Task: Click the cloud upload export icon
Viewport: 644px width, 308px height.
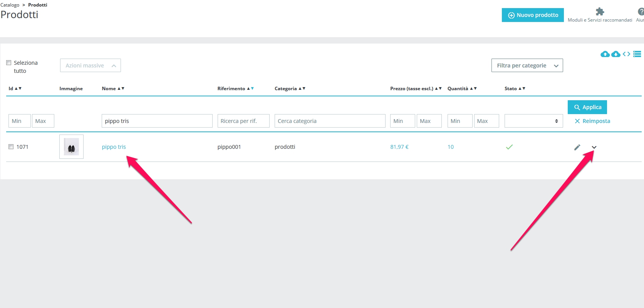Action: [x=605, y=54]
